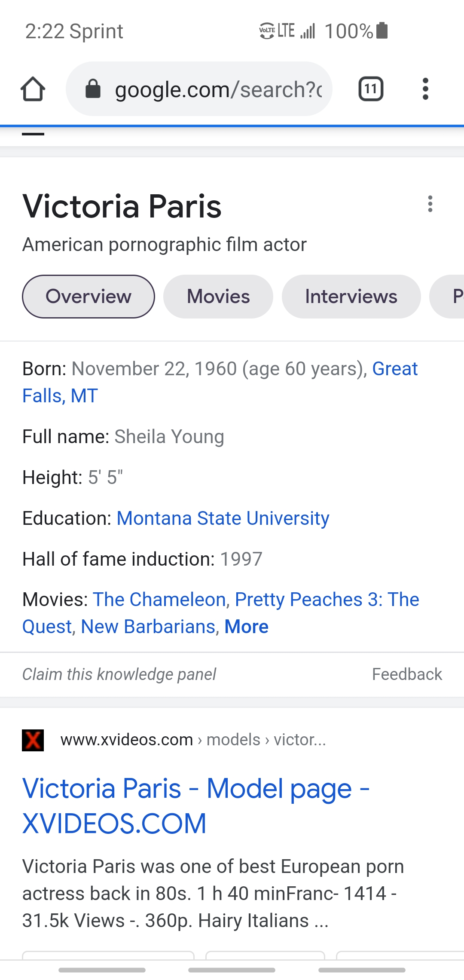
Task: Tap the lock icon in address bar
Action: [x=93, y=89]
